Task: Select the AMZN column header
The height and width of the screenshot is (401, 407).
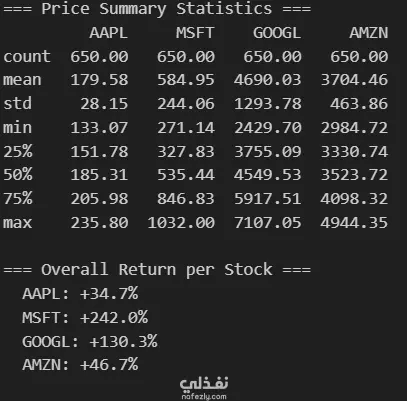Action: [369, 33]
